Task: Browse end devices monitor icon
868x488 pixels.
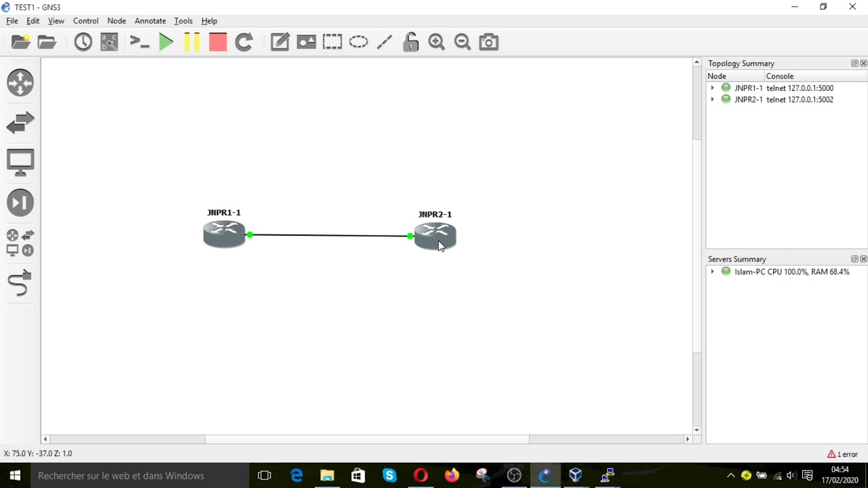Action: click(20, 163)
